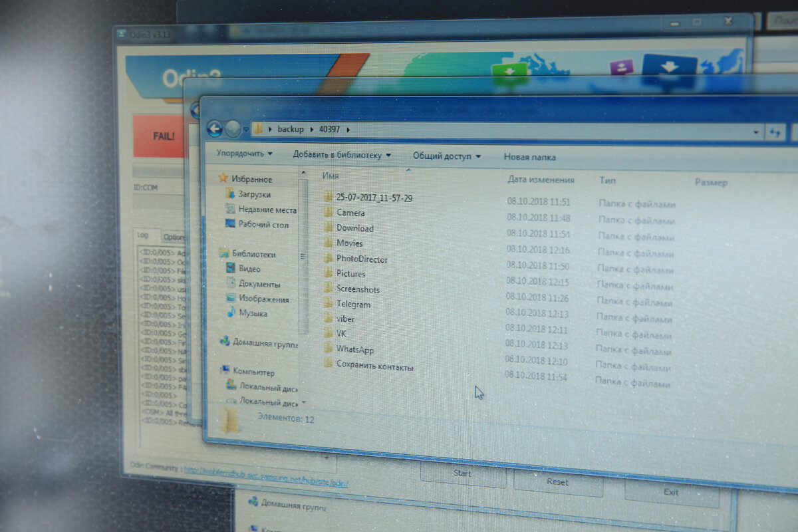Image resolution: width=798 pixels, height=532 pixels.
Task: Click Элементов: 12 status text
Action: pyautogui.click(x=286, y=419)
